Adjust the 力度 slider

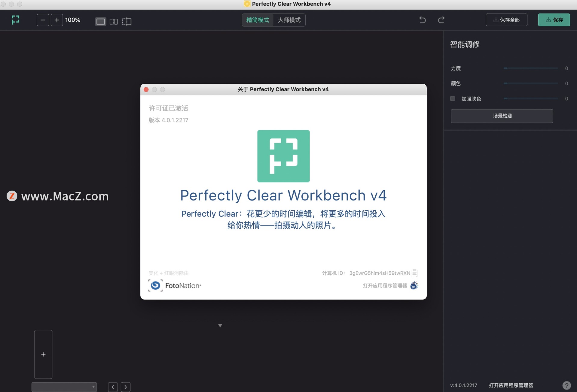[531, 68]
